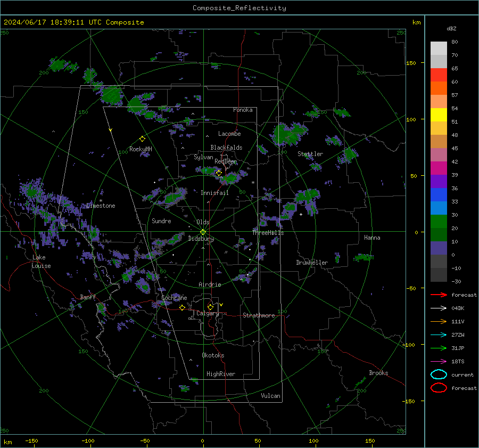This screenshot has width=479, height=448.
Task: Select the light orange 54–57 dBZ swatch
Action: click(x=439, y=102)
